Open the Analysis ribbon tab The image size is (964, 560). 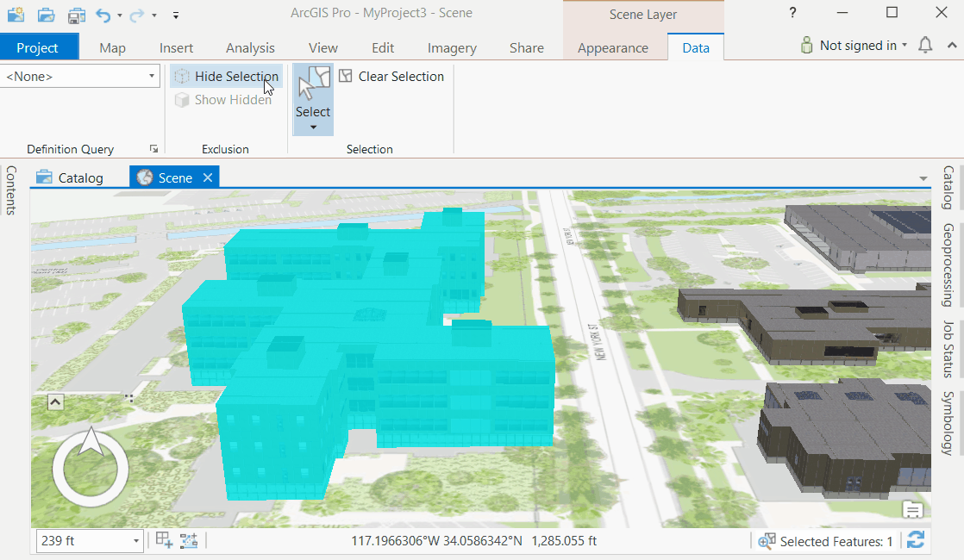(250, 48)
